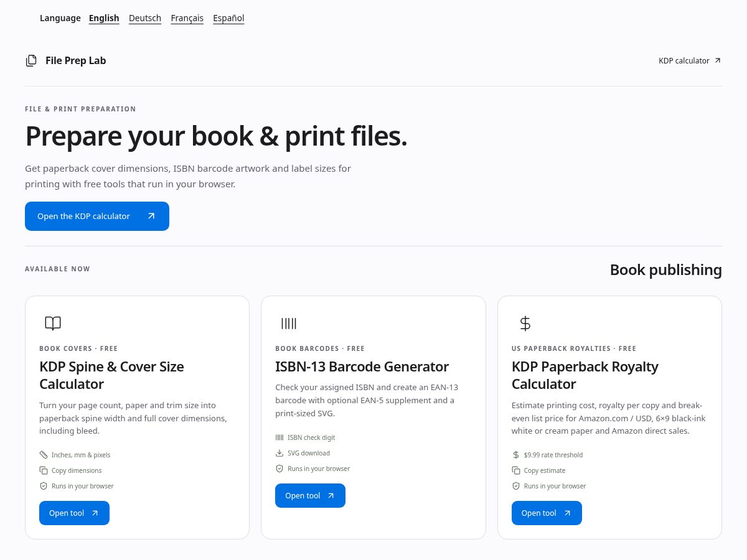The width and height of the screenshot is (747, 560).
Task: Click the arrow icon in the Barcode card's Open tool button
Action: [331, 496]
